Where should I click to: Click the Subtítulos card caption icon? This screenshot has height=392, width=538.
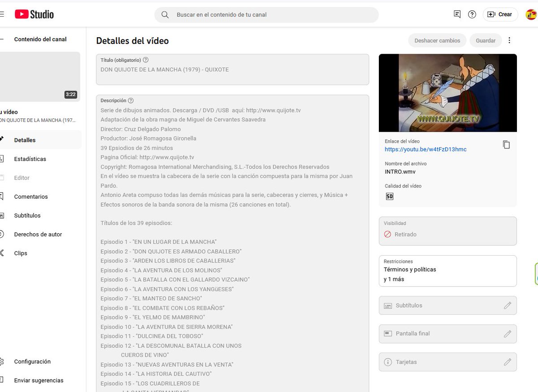pos(388,306)
